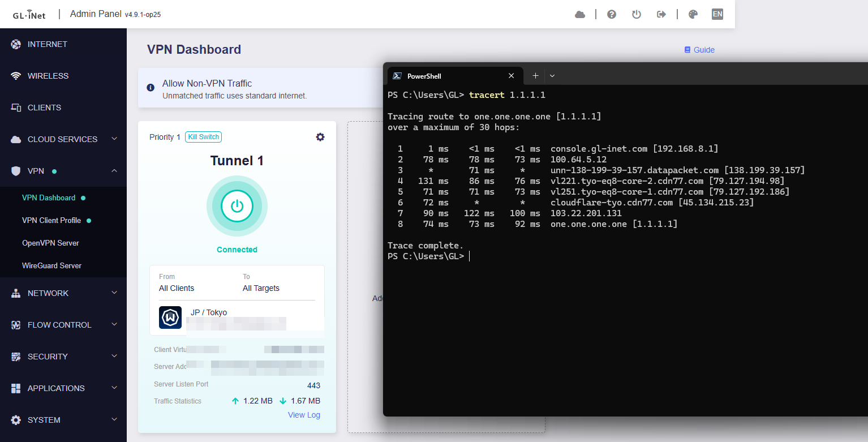This screenshot has height=442, width=868.
Task: Click the devices icon beside CLIENTS
Action: click(16, 108)
